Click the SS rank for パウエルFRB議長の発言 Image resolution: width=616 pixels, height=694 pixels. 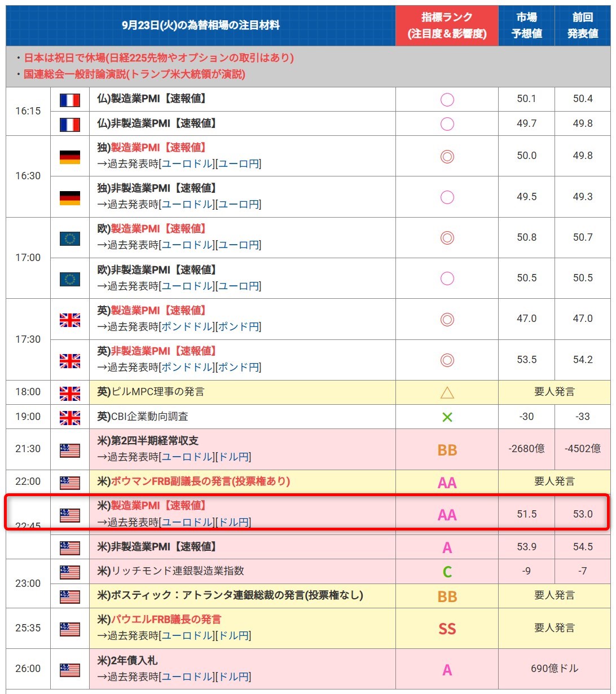point(447,629)
